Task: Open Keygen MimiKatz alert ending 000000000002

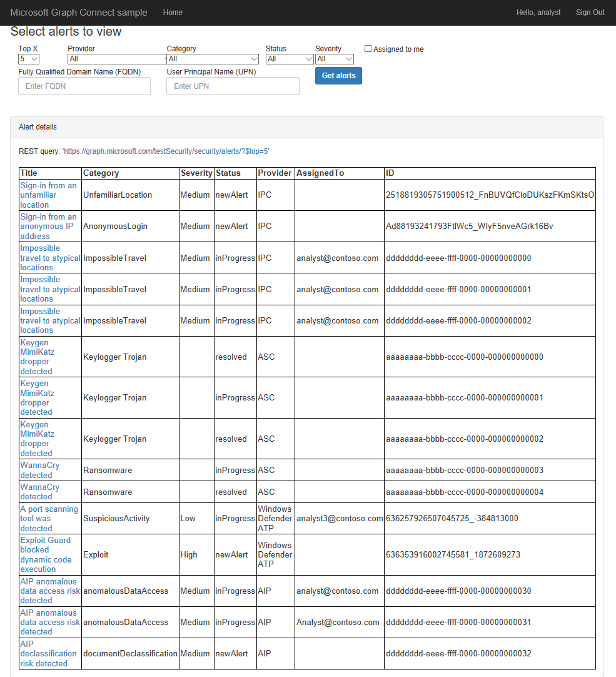Action: tap(37, 439)
